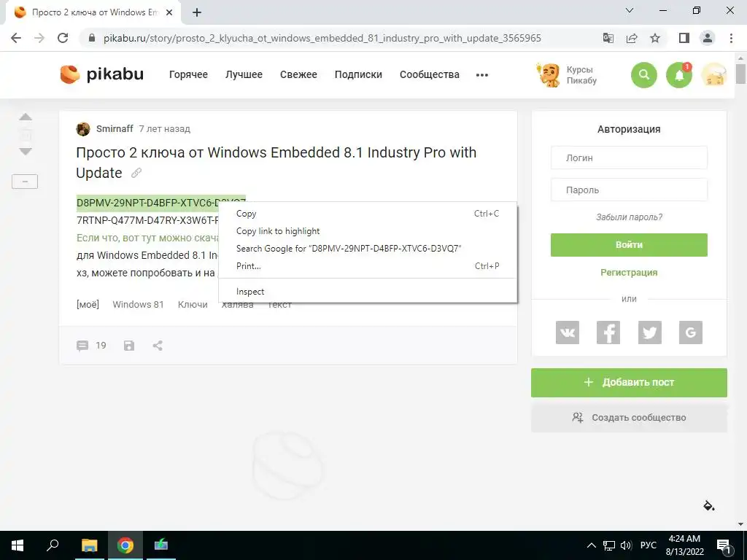
Task: Open a new browser tab
Action: pos(197,13)
